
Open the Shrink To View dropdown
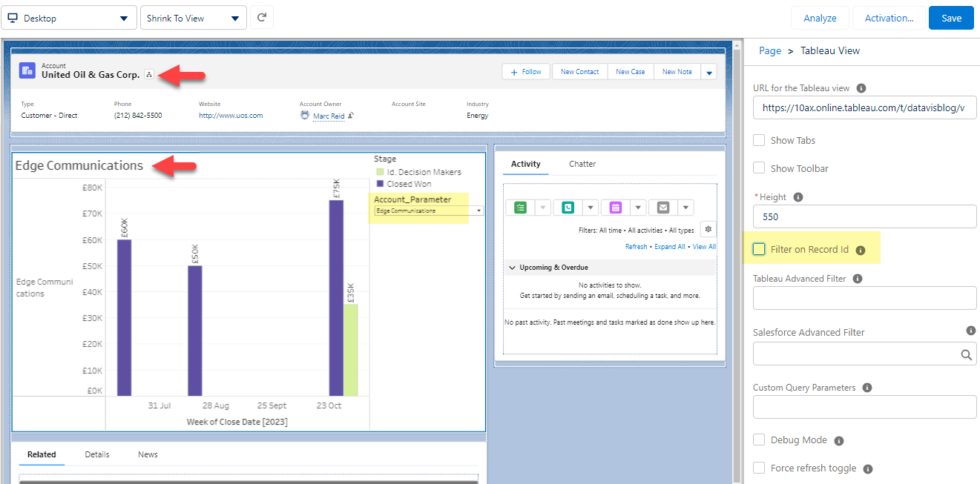194,18
